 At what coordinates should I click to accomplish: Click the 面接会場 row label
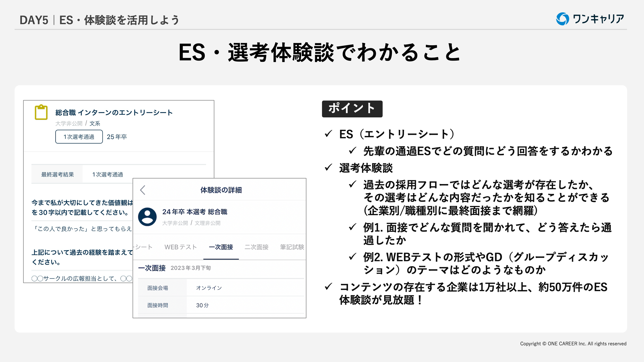coord(157,288)
